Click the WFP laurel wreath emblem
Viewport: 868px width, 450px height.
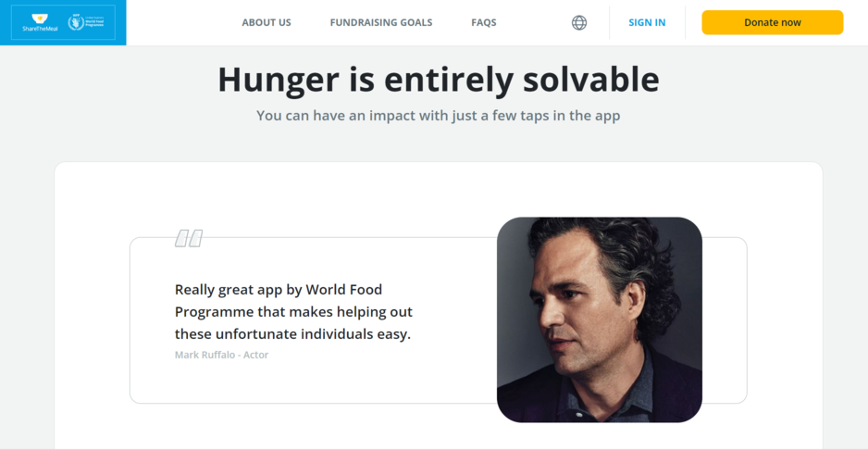pos(75,22)
